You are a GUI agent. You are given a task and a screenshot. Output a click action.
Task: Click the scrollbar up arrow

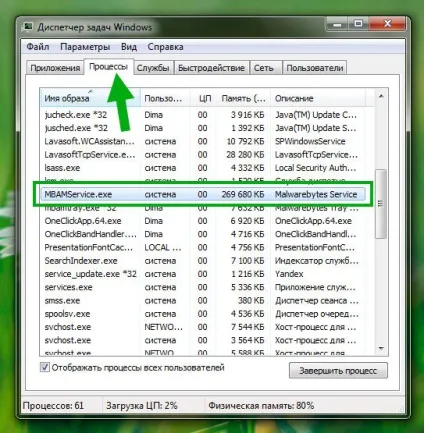pos(381,96)
